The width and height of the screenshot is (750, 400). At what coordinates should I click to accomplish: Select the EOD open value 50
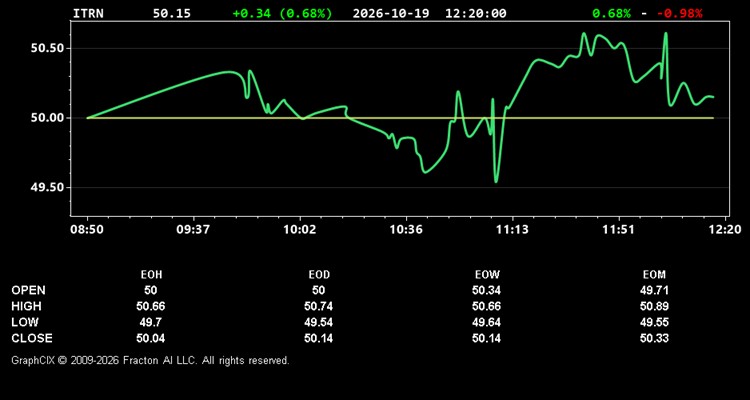click(319, 290)
